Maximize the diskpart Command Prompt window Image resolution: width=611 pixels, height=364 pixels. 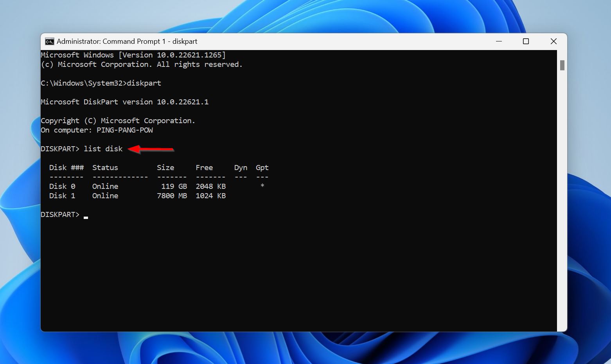click(526, 41)
